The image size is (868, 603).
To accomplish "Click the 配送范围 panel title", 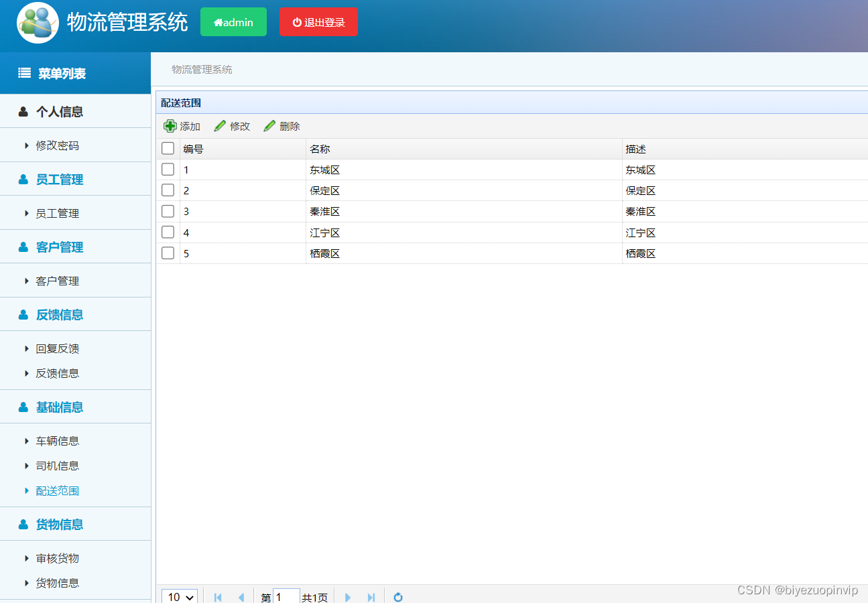I will pos(181,103).
